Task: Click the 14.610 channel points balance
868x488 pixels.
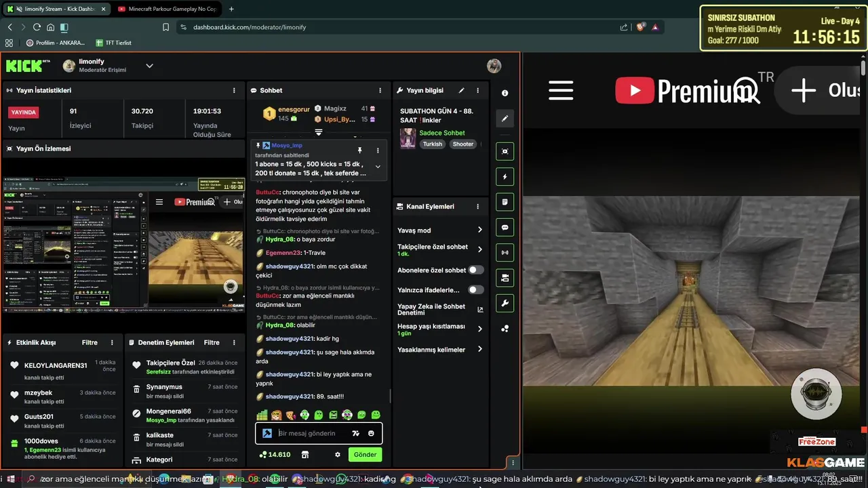Action: 275,455
